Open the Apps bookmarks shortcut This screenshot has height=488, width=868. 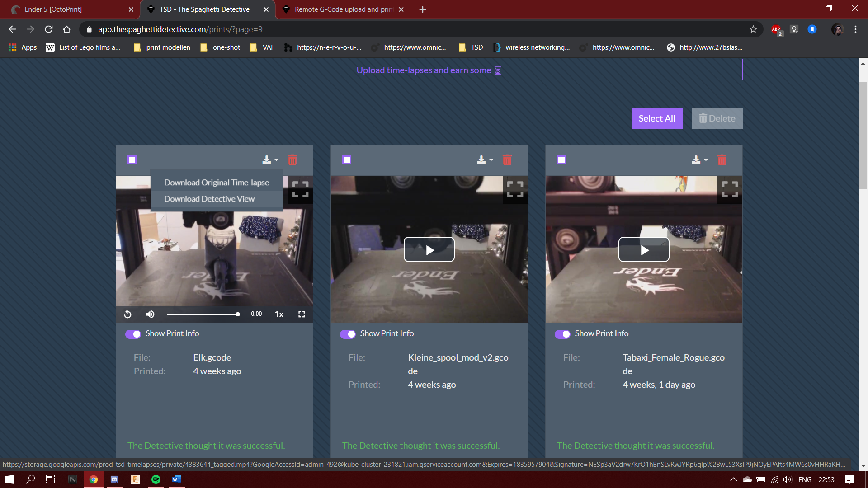point(23,47)
